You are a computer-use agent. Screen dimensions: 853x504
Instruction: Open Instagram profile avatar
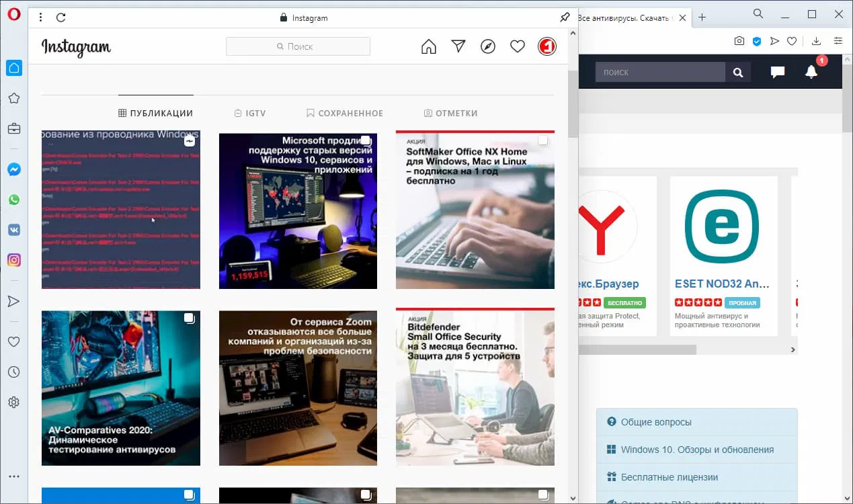coord(547,46)
